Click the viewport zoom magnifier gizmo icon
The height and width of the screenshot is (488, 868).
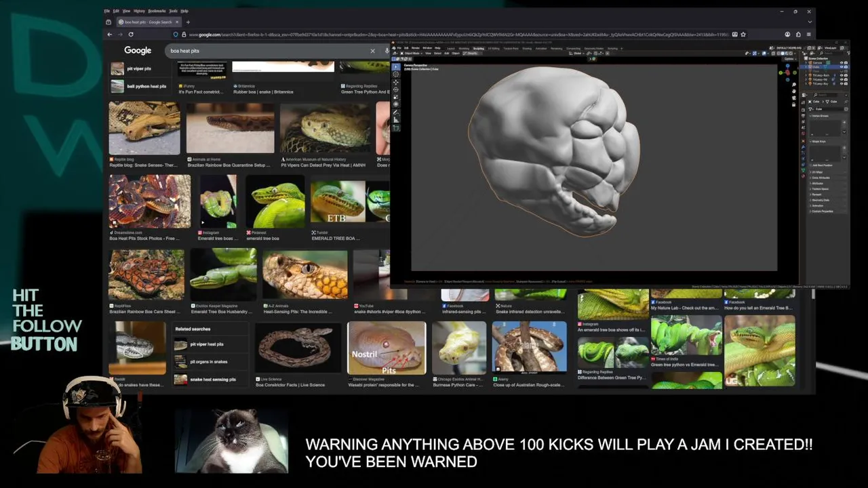click(794, 85)
